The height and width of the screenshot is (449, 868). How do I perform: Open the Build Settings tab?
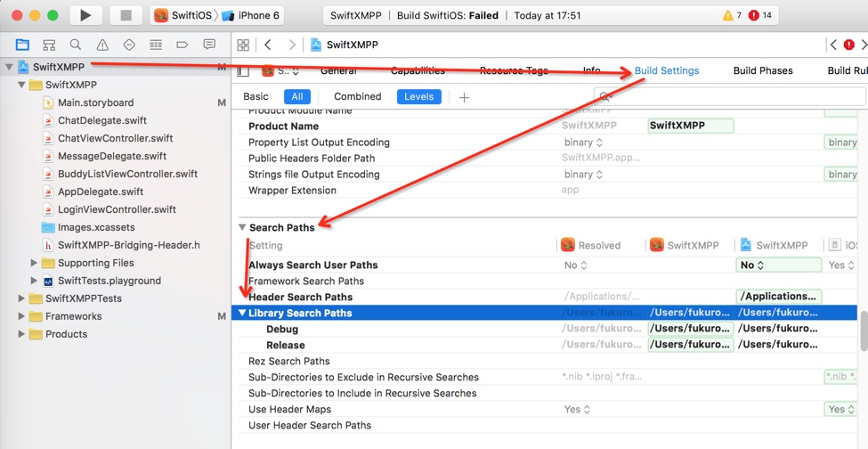pyautogui.click(x=667, y=71)
